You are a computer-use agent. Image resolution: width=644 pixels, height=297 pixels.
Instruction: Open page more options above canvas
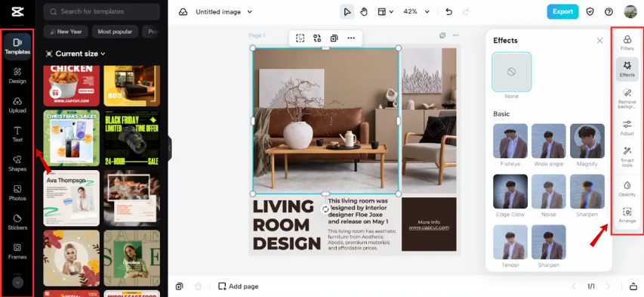(456, 36)
